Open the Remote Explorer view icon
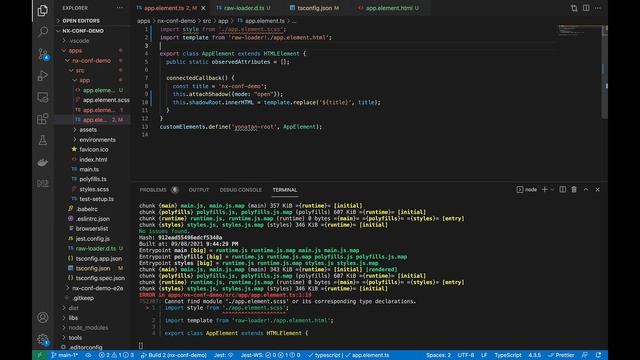Image resolution: width=640 pixels, height=360 pixels. tap(42, 97)
